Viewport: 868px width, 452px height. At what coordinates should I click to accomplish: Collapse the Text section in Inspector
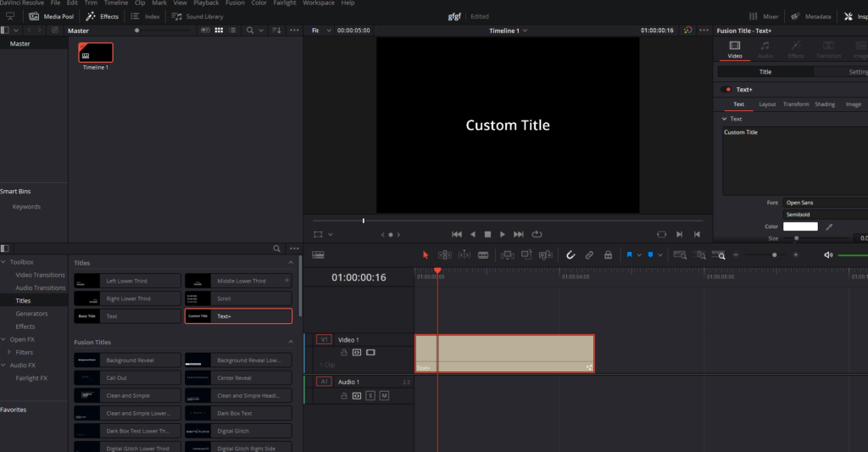click(724, 119)
